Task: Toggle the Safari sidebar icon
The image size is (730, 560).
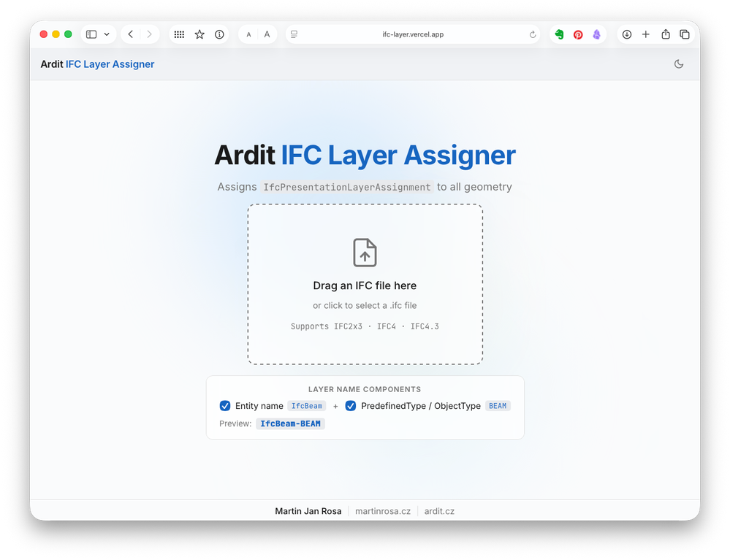Action: point(91,34)
